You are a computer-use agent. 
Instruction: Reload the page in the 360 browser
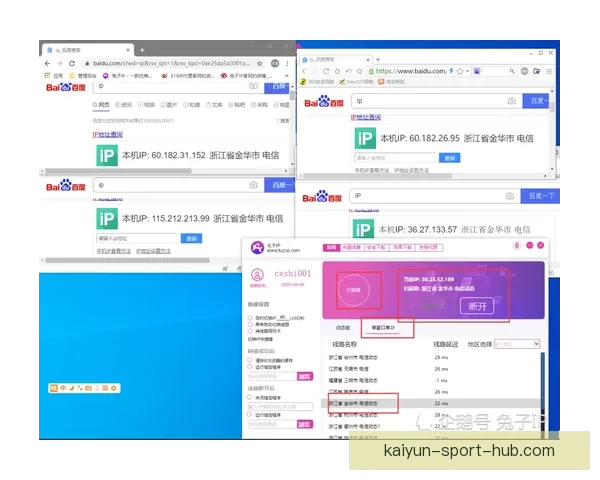coord(326,71)
